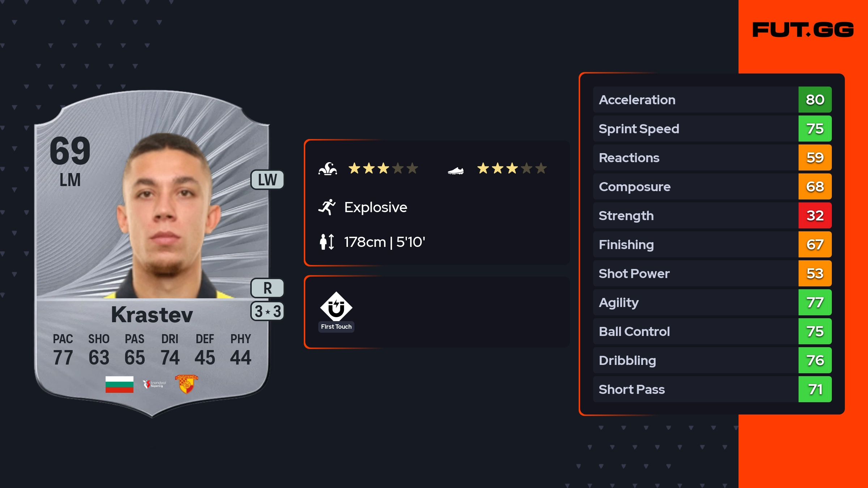Click the skill moves star rating
The height and width of the screenshot is (488, 868).
[x=383, y=169]
